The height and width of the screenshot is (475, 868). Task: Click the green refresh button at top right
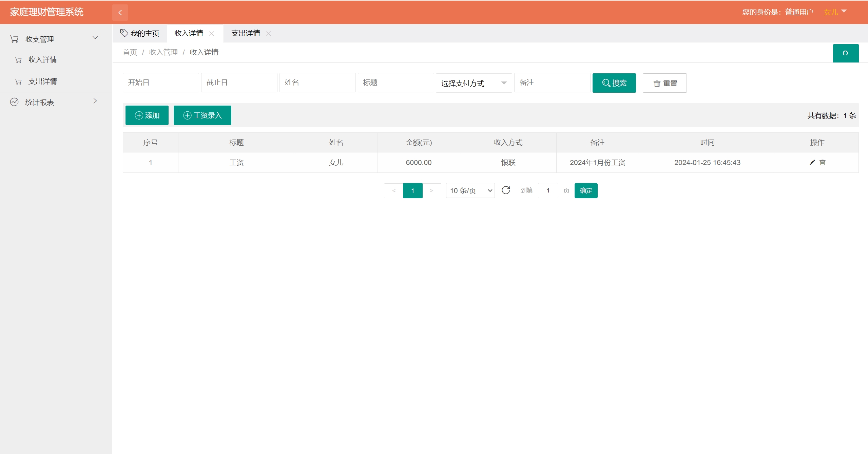[845, 53]
